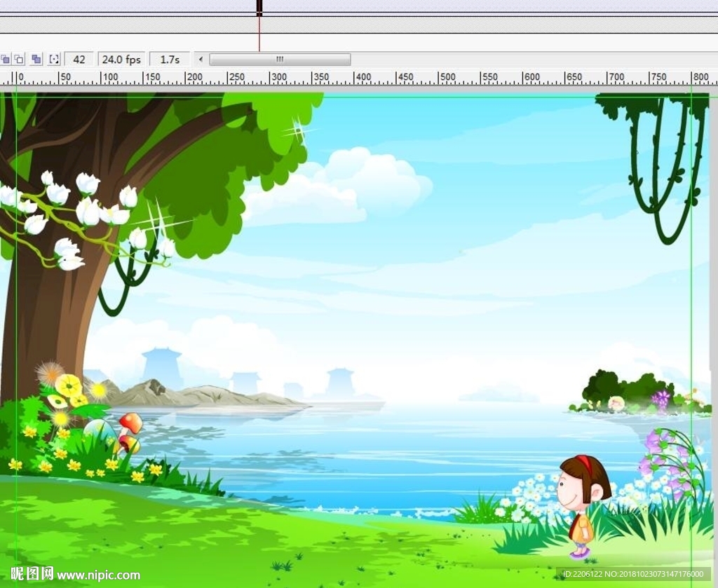Select the red mushroom near the tree
This screenshot has width=718, height=588.
tap(130, 423)
